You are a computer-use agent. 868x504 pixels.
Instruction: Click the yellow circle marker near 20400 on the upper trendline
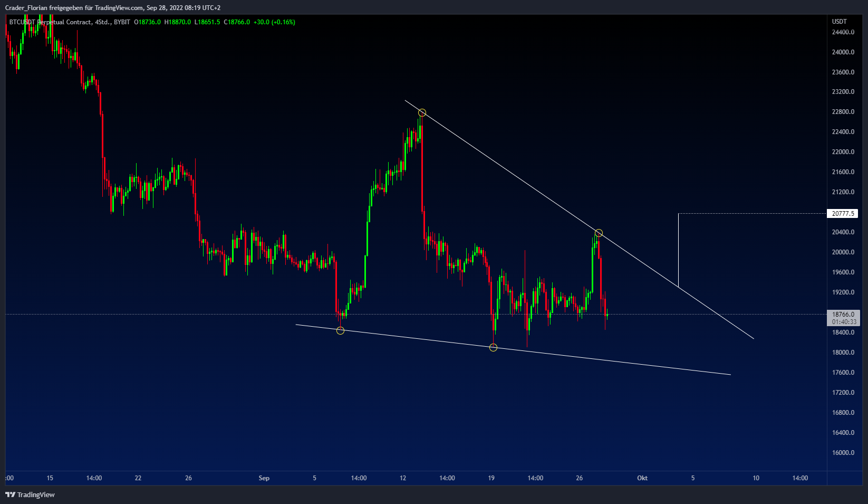coord(599,233)
